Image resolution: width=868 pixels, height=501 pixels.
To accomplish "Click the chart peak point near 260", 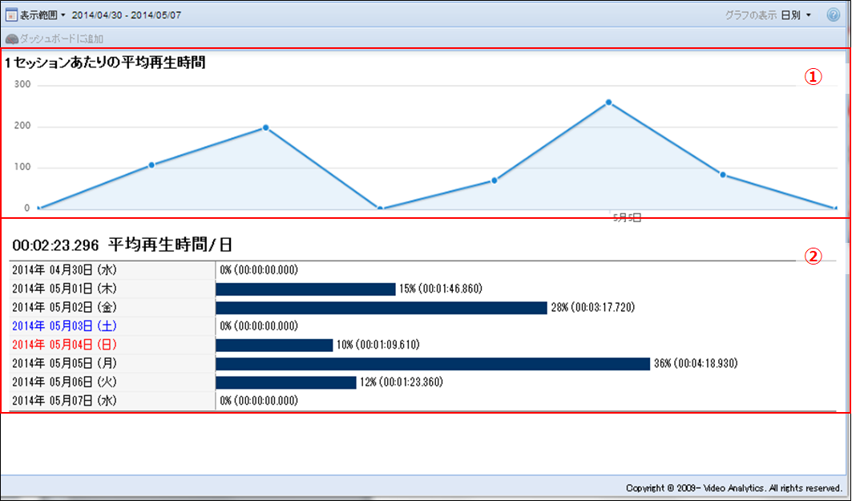I will (608, 103).
